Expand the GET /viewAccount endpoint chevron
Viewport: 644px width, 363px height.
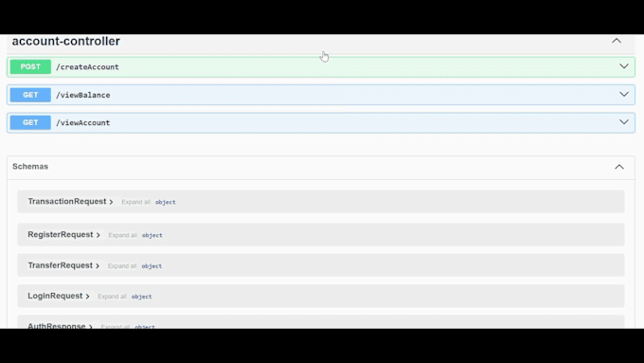[x=624, y=122]
